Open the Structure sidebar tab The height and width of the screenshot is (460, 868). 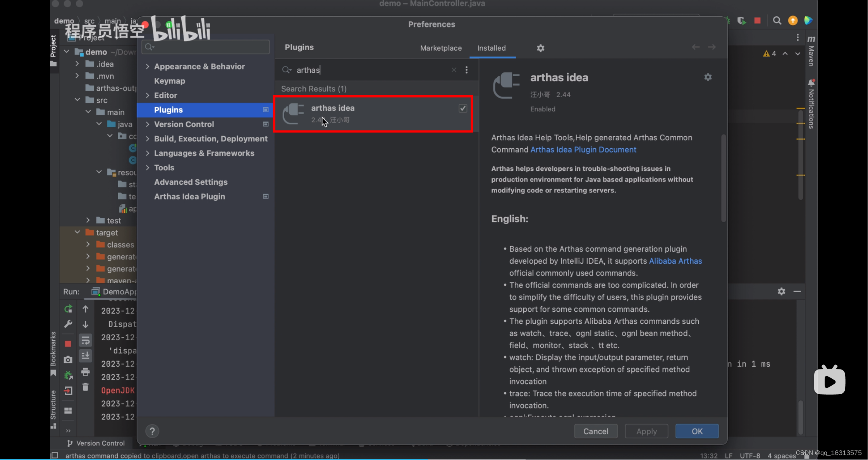[53, 409]
